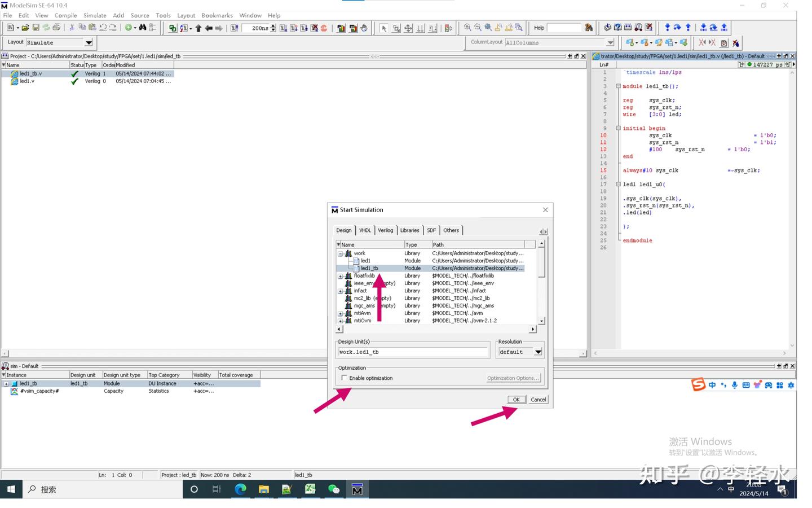Switch to the Libraries tab
Image resolution: width=812 pixels, height=508 pixels.
point(410,230)
